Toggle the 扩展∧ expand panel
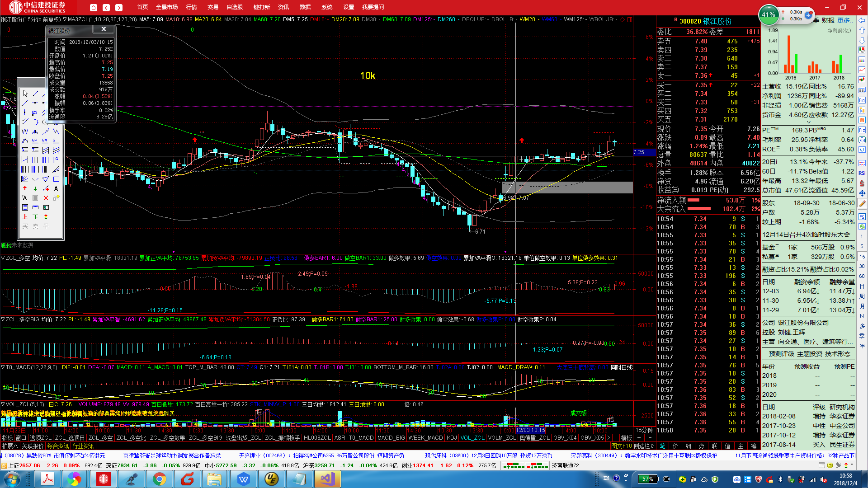This screenshot has width=868, height=488. (x=10, y=446)
